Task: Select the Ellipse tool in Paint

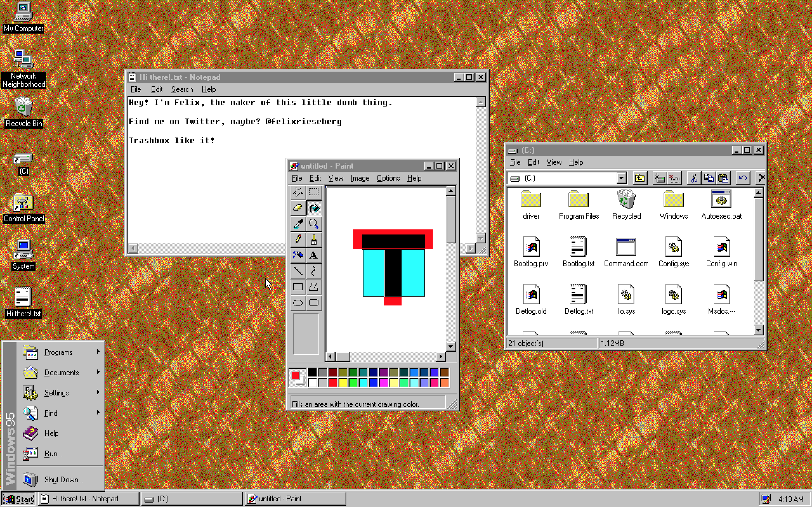Action: [x=298, y=302]
